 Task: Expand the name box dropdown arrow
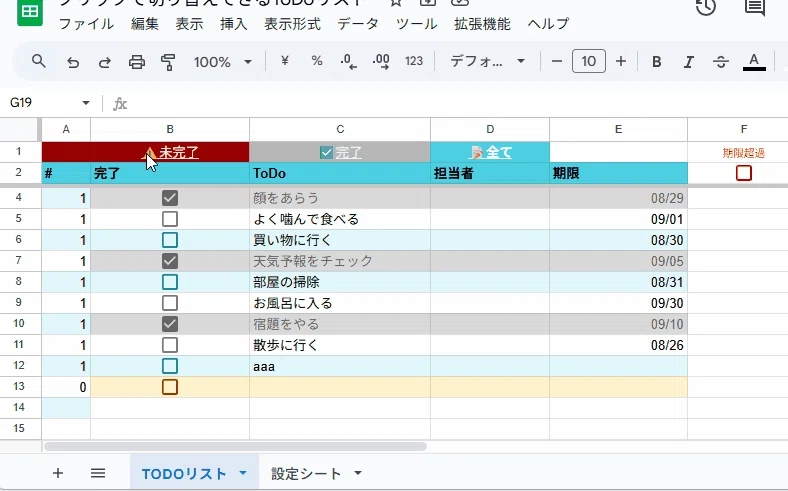86,103
